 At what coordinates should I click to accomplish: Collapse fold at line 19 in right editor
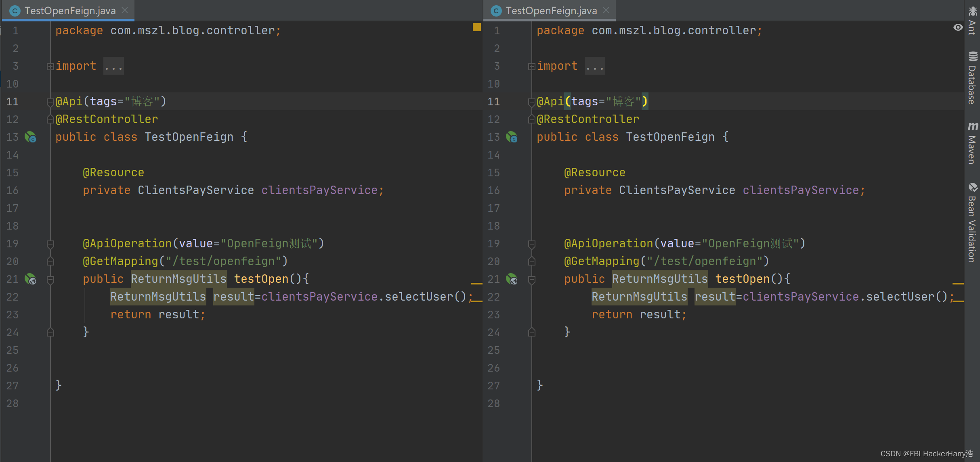click(x=532, y=245)
